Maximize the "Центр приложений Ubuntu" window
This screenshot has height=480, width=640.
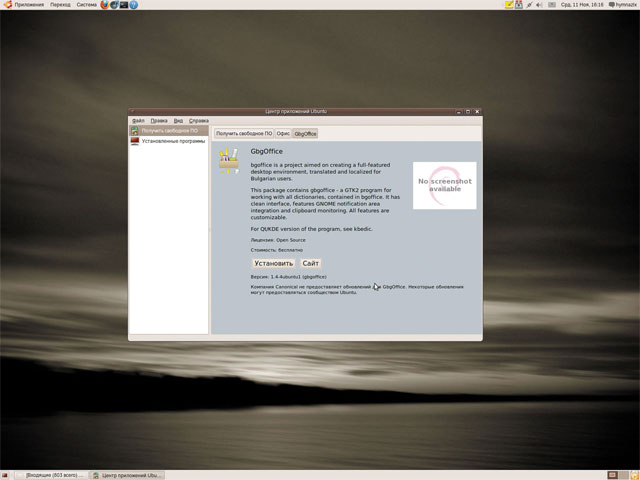(468, 111)
